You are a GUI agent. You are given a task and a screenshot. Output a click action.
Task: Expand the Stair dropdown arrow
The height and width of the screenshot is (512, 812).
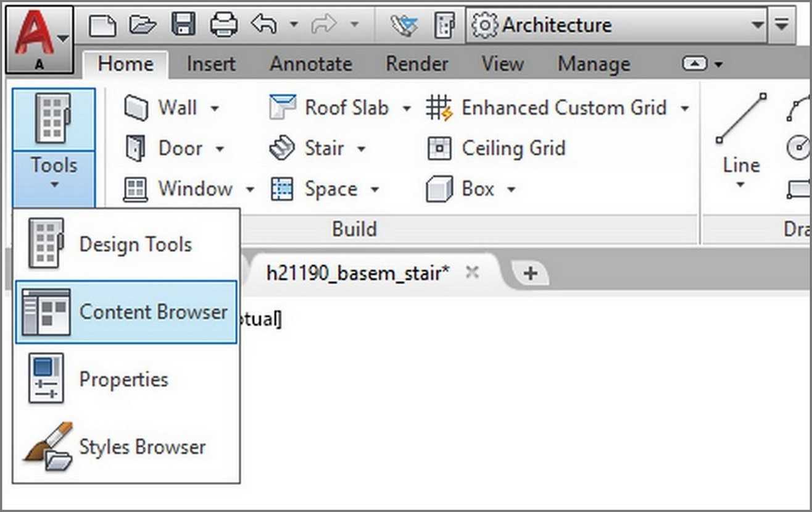(362, 149)
